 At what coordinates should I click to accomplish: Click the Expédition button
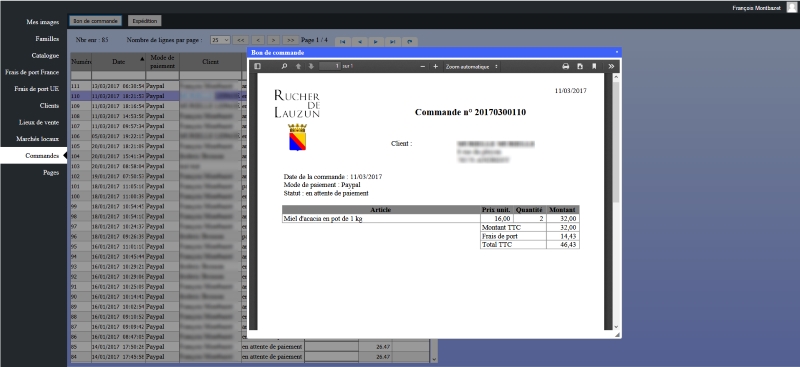[144, 21]
